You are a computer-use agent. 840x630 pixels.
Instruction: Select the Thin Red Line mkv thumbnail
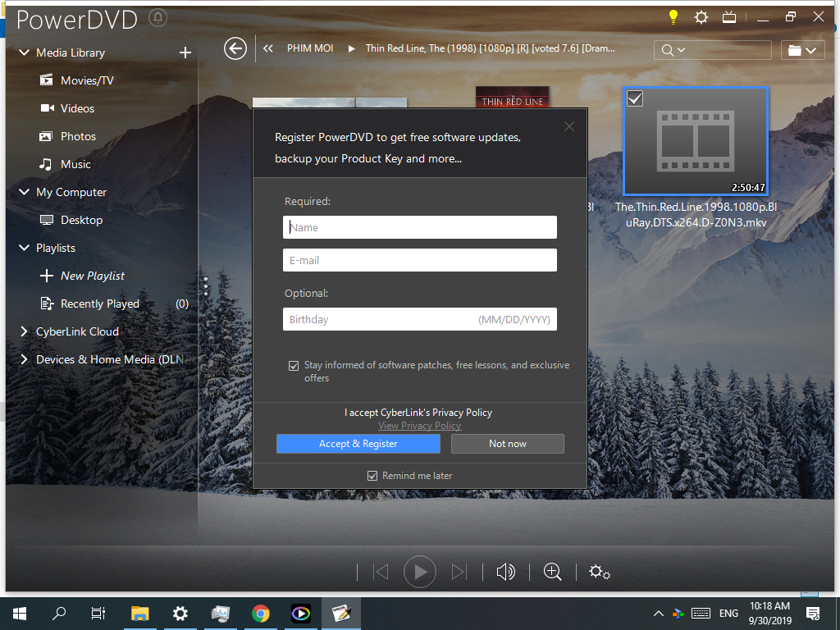pyautogui.click(x=696, y=141)
